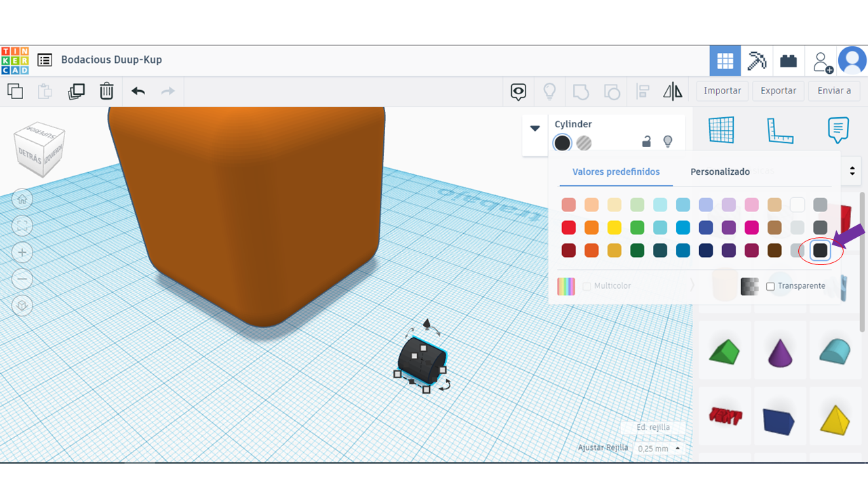This screenshot has width=868, height=488.
Task: Pick the magenta pink color swatch
Action: coord(751,228)
